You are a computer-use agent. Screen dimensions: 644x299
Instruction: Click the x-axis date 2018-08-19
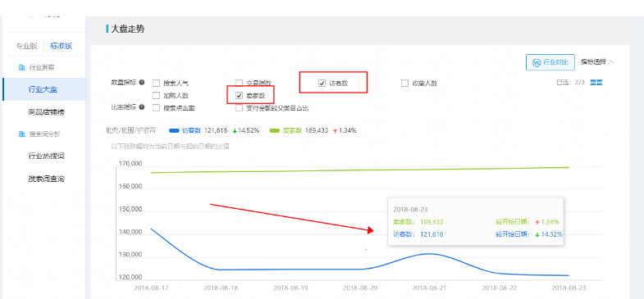(x=290, y=288)
